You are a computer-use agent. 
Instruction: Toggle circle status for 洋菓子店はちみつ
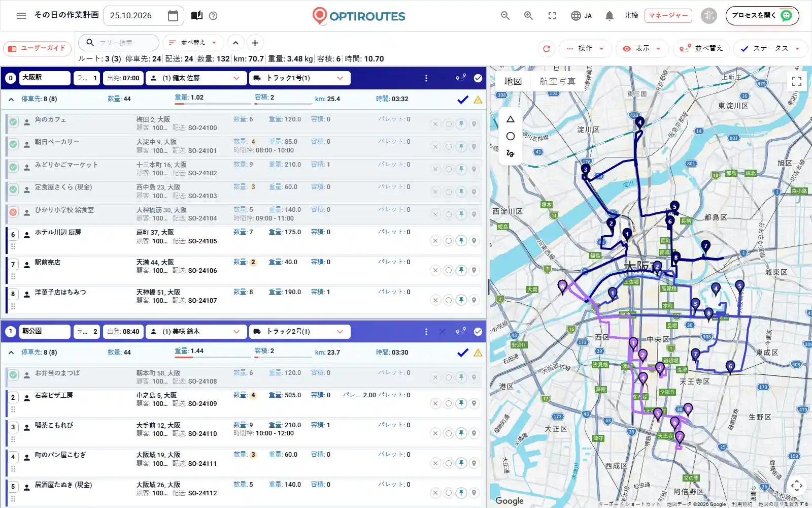(x=448, y=300)
